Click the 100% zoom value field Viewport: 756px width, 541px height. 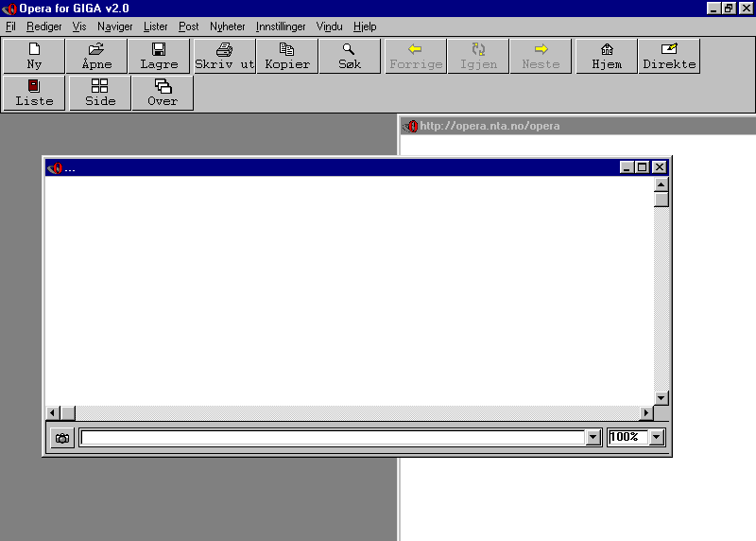click(628, 438)
